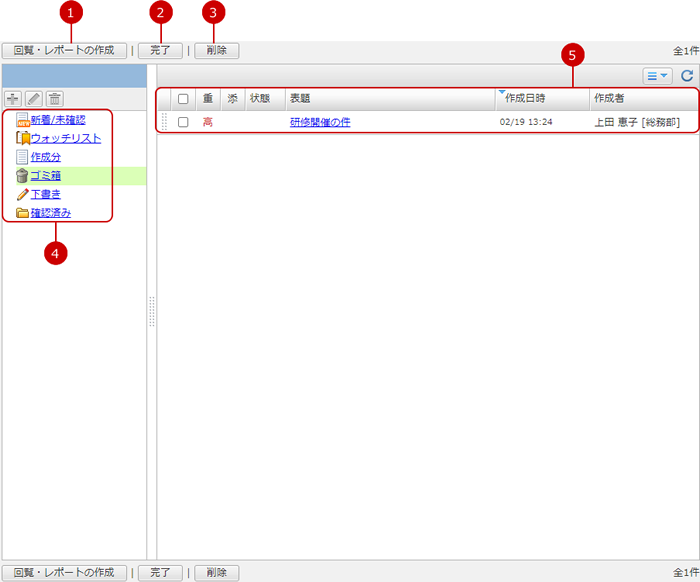Open the 確認済み folder
The height and width of the screenshot is (582, 700).
pos(50,213)
